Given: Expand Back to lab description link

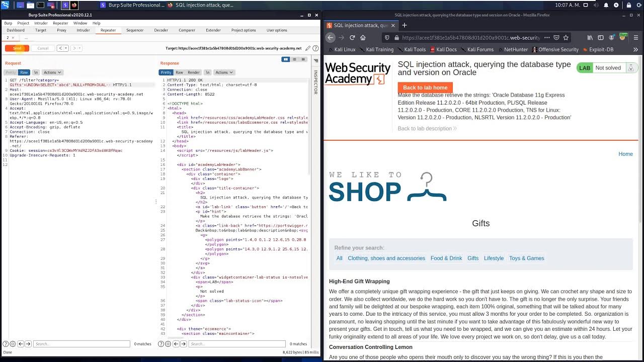Looking at the screenshot, I should tap(427, 128).
